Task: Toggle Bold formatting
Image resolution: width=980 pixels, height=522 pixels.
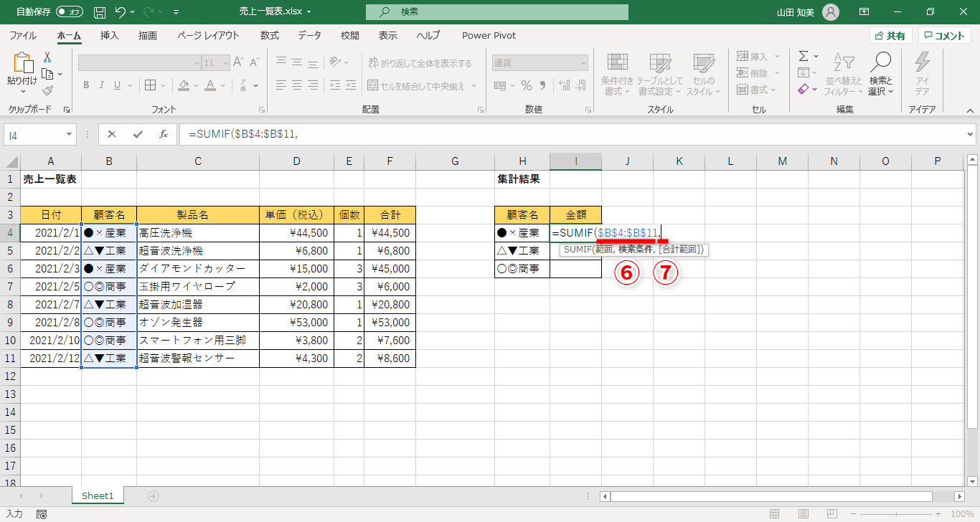Action: (86, 85)
